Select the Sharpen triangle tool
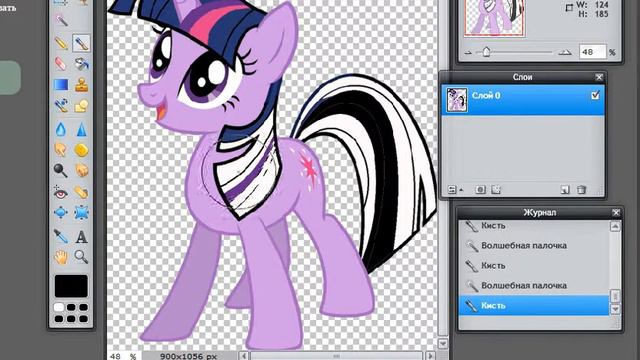The height and width of the screenshot is (360, 640). pyautogui.click(x=81, y=129)
